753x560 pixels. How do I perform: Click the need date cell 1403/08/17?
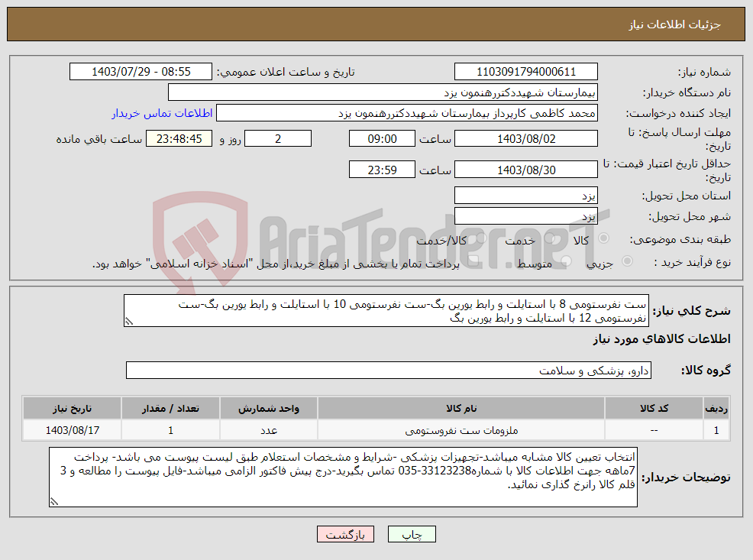(x=72, y=430)
